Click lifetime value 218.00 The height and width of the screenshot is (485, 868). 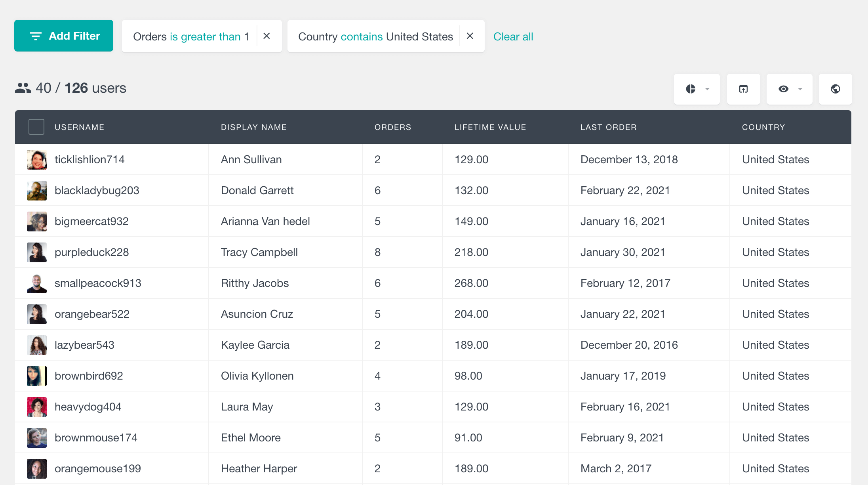(x=471, y=252)
